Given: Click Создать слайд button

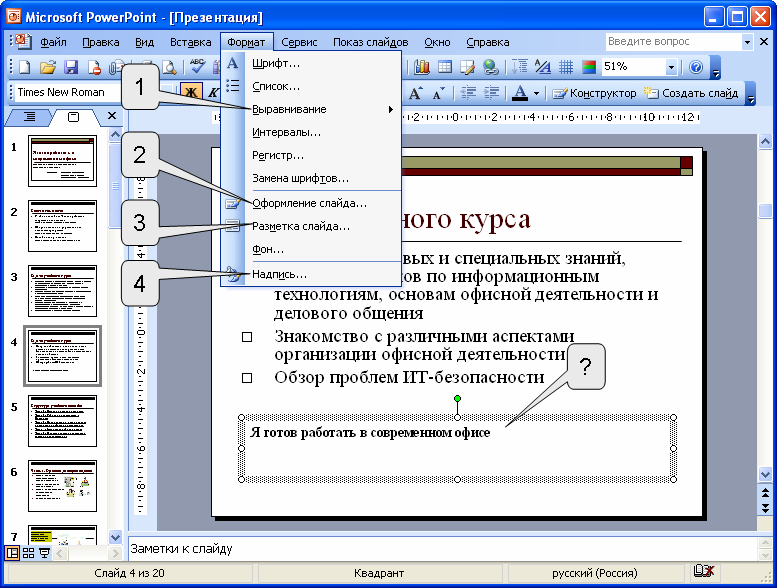Looking at the screenshot, I should 691,93.
